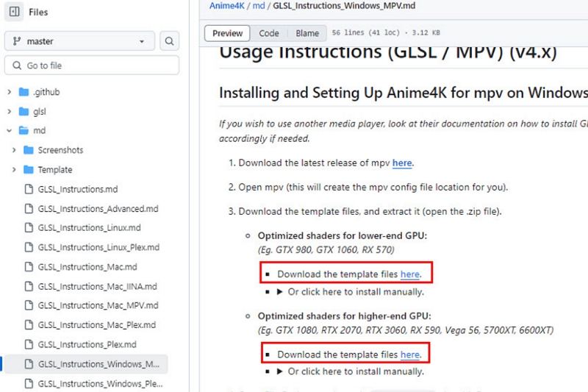
Task: Open the master branch dropdown
Action: click(x=79, y=41)
